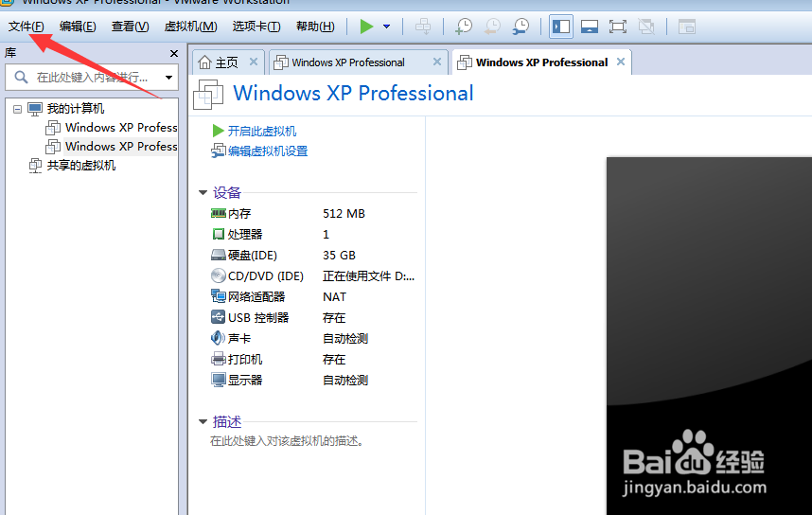Click the virtual machine preview screen
This screenshot has height=515, width=812.
tap(710, 336)
